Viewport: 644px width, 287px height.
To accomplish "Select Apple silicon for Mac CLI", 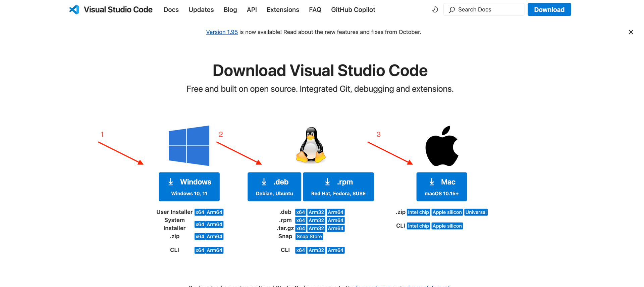I will (447, 226).
